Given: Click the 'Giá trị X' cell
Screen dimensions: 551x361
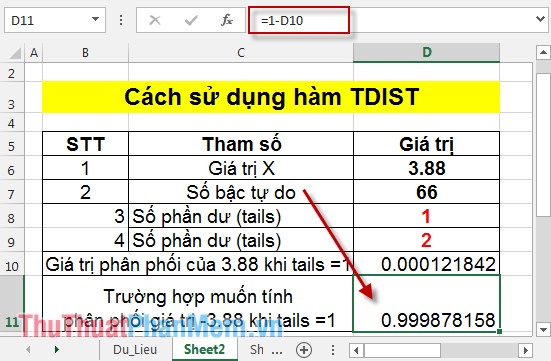Looking at the screenshot, I should point(241,168).
